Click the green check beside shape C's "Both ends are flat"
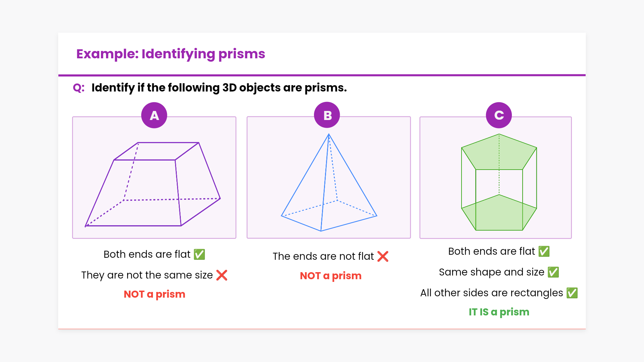Image resolution: width=644 pixels, height=362 pixels. click(544, 251)
